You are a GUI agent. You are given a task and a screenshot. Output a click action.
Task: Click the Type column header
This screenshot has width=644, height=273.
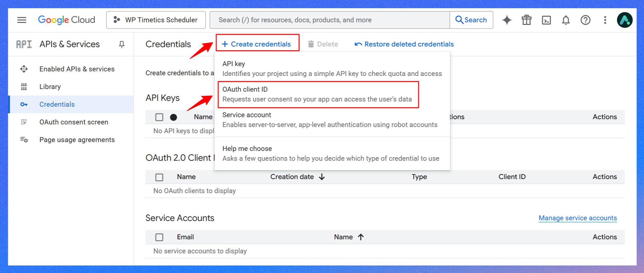point(419,177)
